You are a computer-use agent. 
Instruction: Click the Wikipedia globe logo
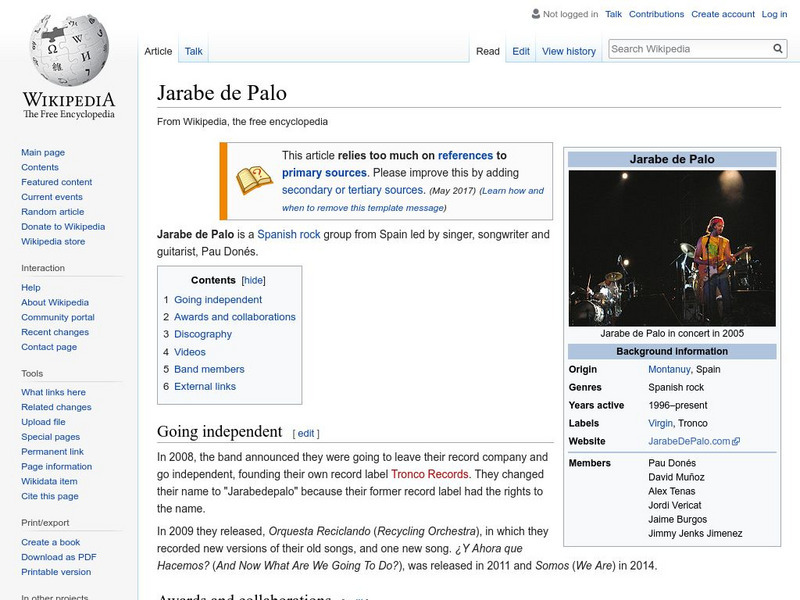(68, 50)
